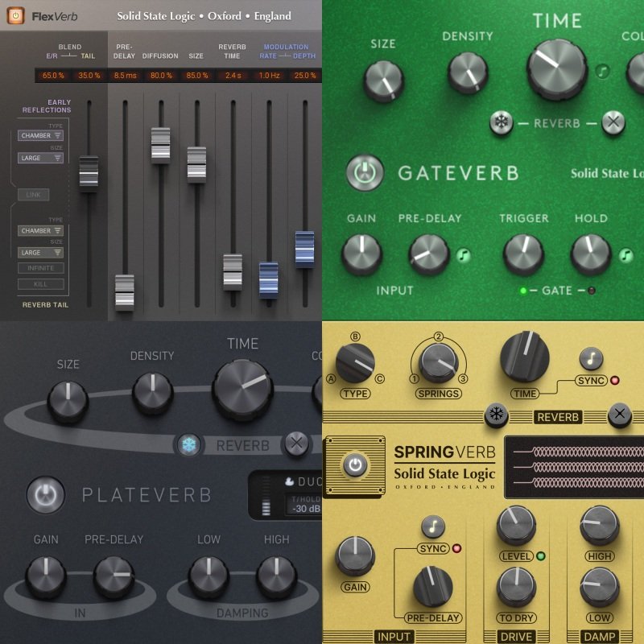Click the GateVerb TRIGGER knob

click(x=524, y=254)
